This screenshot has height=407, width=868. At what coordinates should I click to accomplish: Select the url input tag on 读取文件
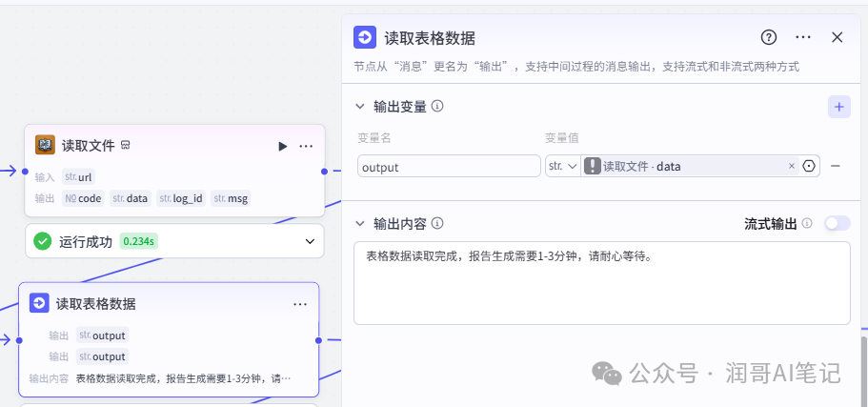78,177
